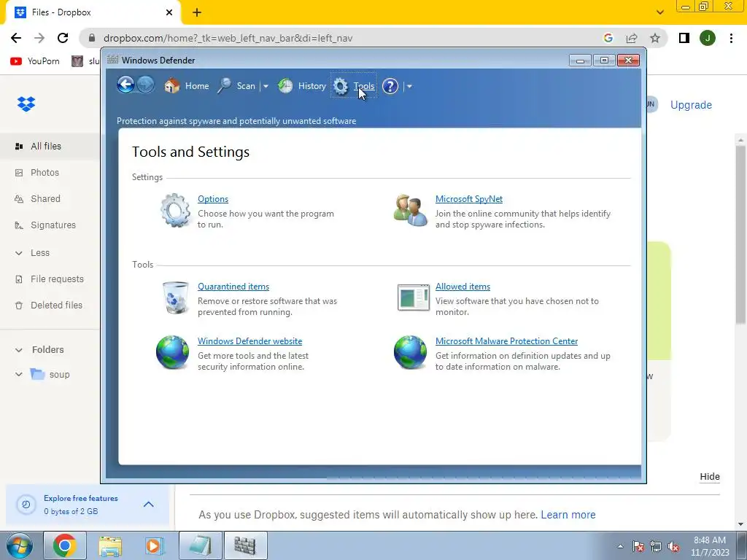
Task: Click the Google icon in address bar
Action: [x=608, y=38]
